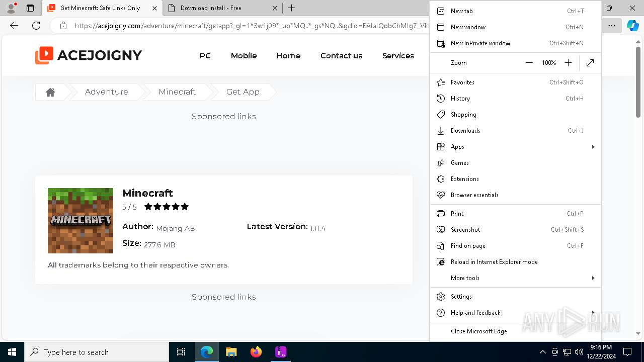Click the Extensions puzzle icon
Image resolution: width=644 pixels, height=362 pixels.
441,179
